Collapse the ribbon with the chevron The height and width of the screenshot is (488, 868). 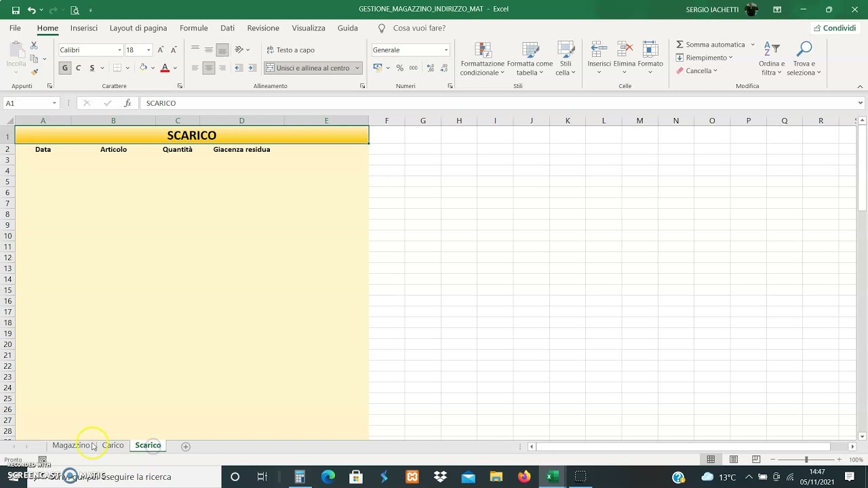click(x=861, y=86)
